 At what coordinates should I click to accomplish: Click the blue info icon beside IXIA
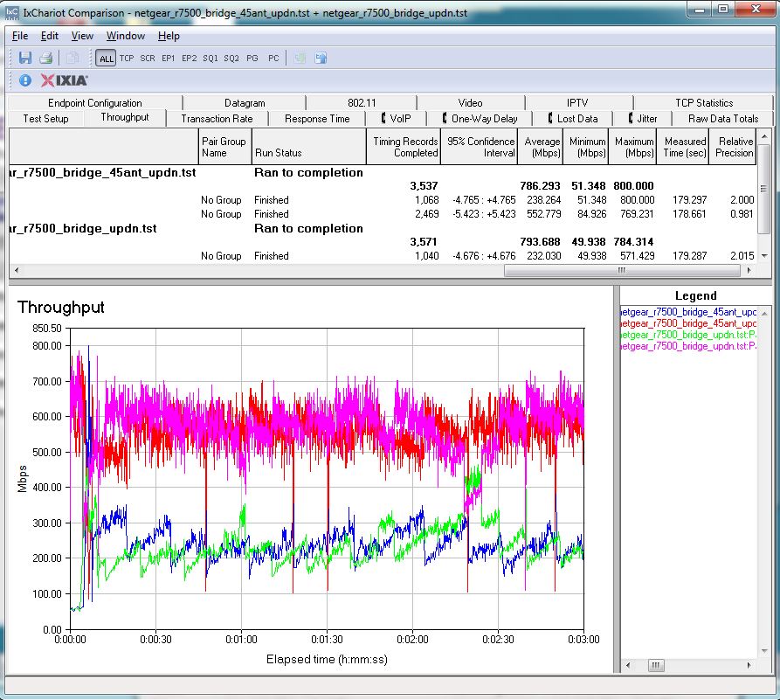(24, 80)
